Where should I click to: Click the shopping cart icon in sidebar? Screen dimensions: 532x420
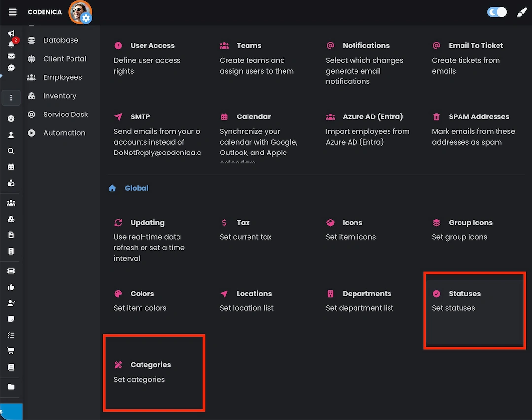[11, 350]
